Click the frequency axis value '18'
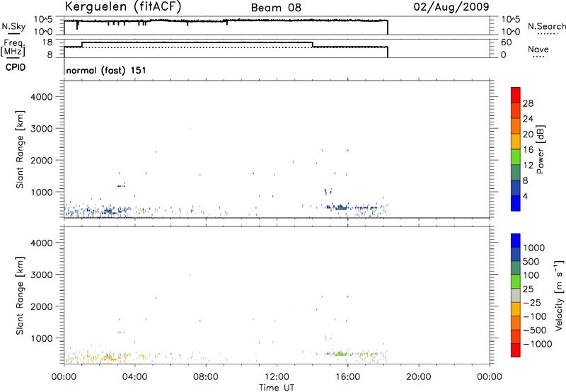Screen dimensions: 566x392 [x=47, y=42]
